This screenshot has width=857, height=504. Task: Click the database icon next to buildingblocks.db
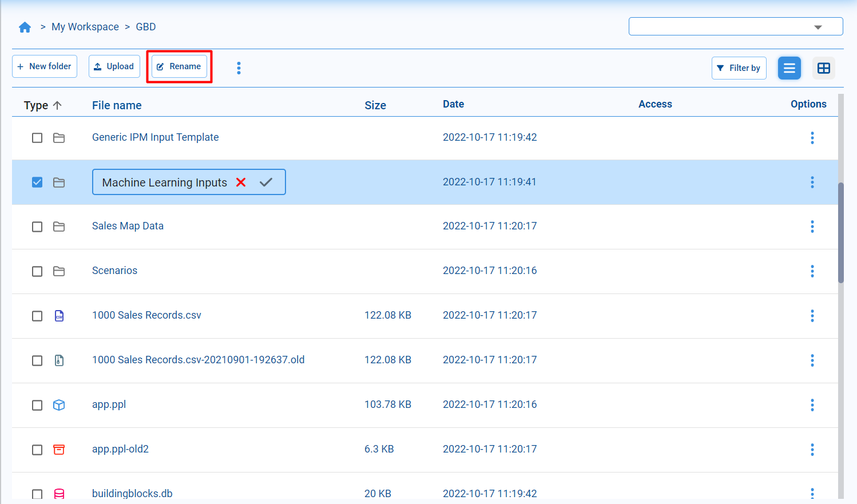click(x=59, y=494)
